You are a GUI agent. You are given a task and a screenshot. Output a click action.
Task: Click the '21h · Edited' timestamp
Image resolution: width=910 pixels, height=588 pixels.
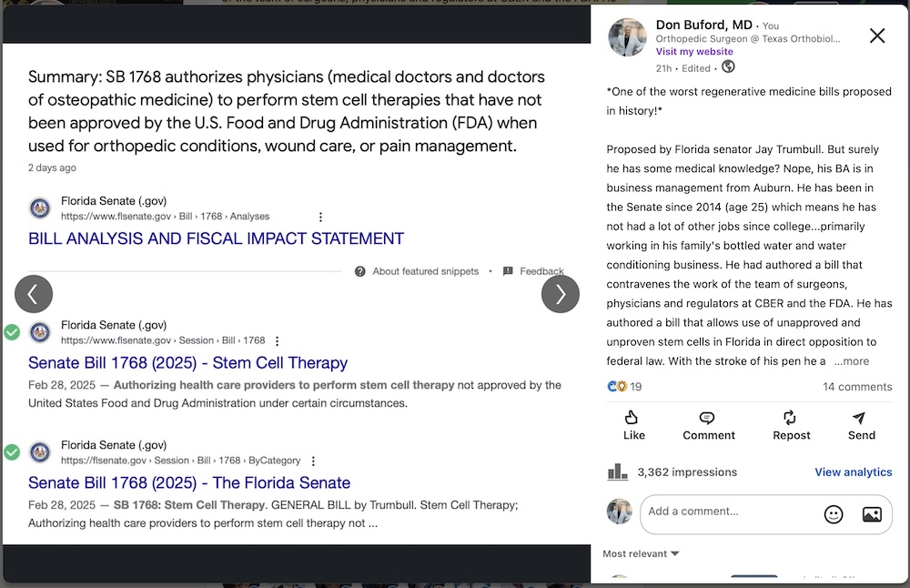(x=683, y=68)
